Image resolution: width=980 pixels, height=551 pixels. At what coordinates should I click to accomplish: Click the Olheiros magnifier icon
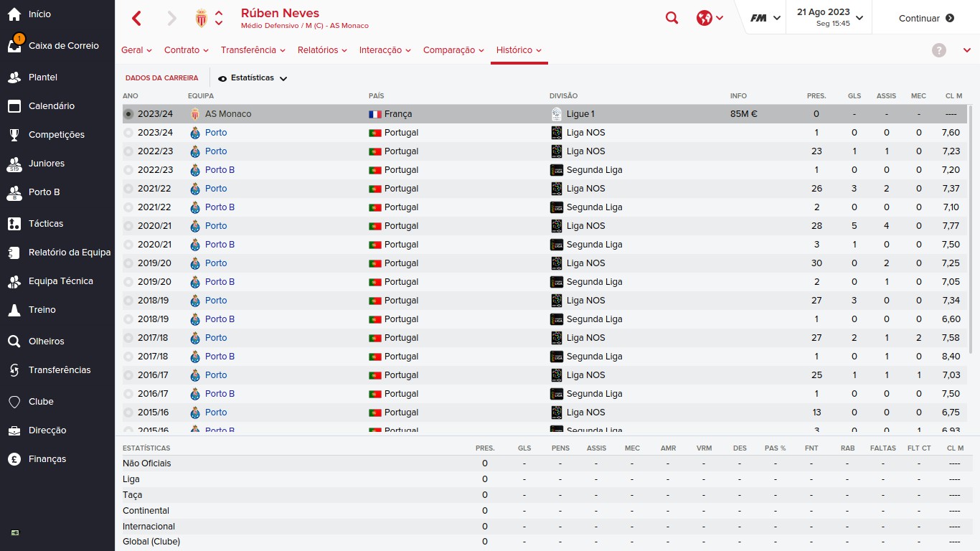[14, 342]
